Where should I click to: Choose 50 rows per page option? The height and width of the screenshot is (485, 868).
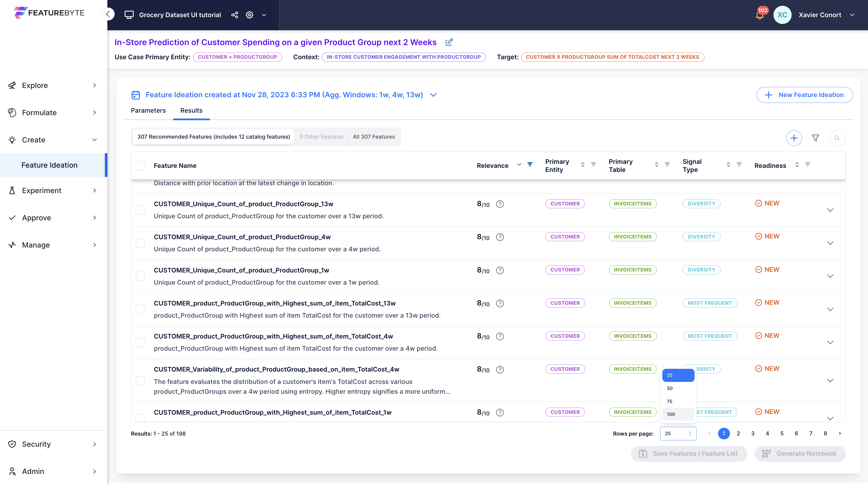678,388
